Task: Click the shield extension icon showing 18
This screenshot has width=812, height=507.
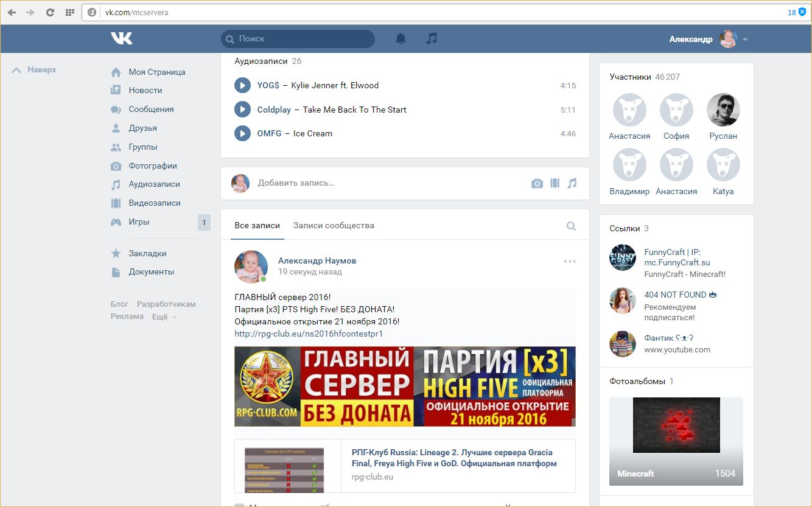Action: pyautogui.click(x=802, y=12)
